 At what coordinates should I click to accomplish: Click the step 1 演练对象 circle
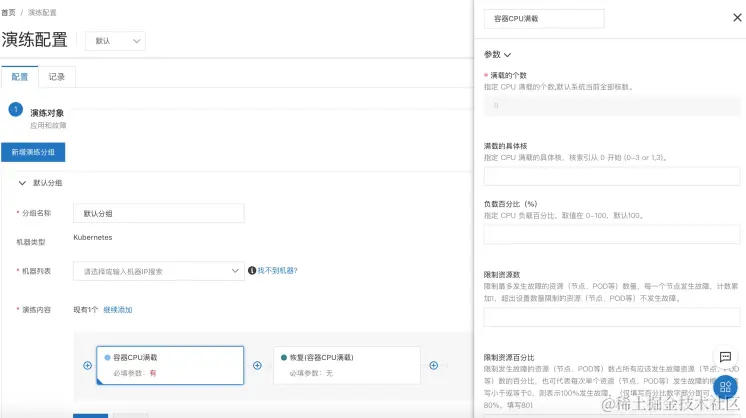point(16,109)
